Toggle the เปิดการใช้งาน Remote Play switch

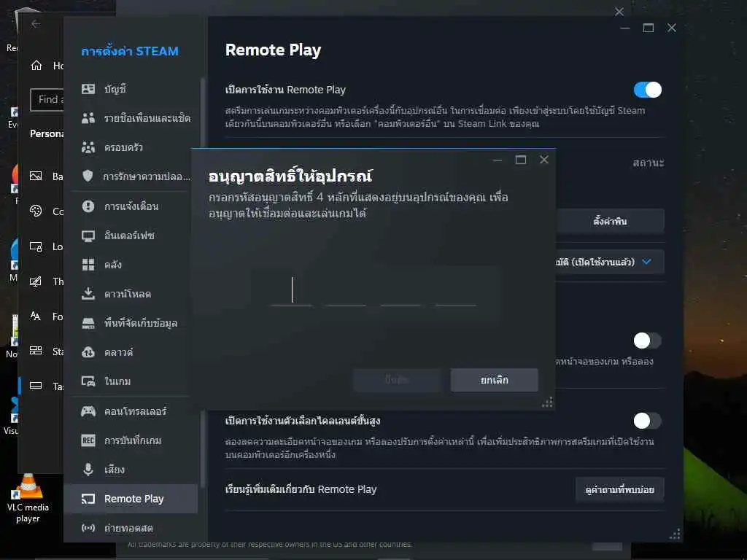pyautogui.click(x=648, y=90)
